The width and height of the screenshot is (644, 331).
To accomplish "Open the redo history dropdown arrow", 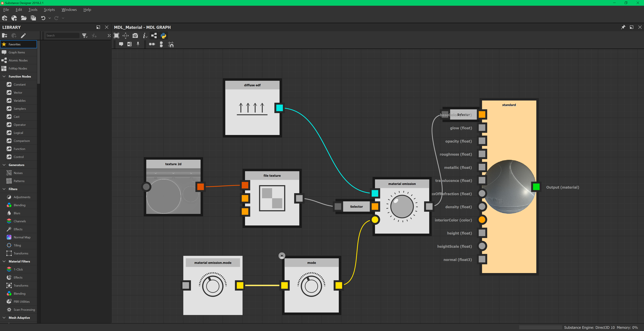I will (x=63, y=18).
